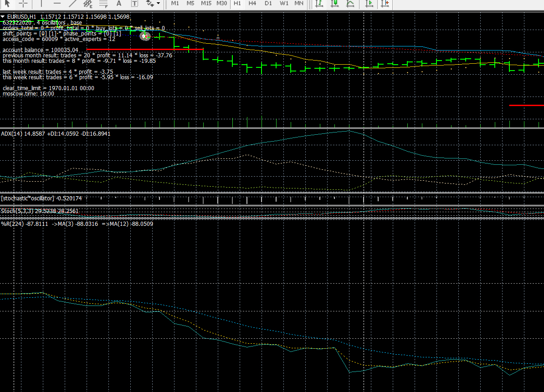The image size is (544, 392).
Task: Select the Fibonacci retracement tool
Action: coord(103,3)
